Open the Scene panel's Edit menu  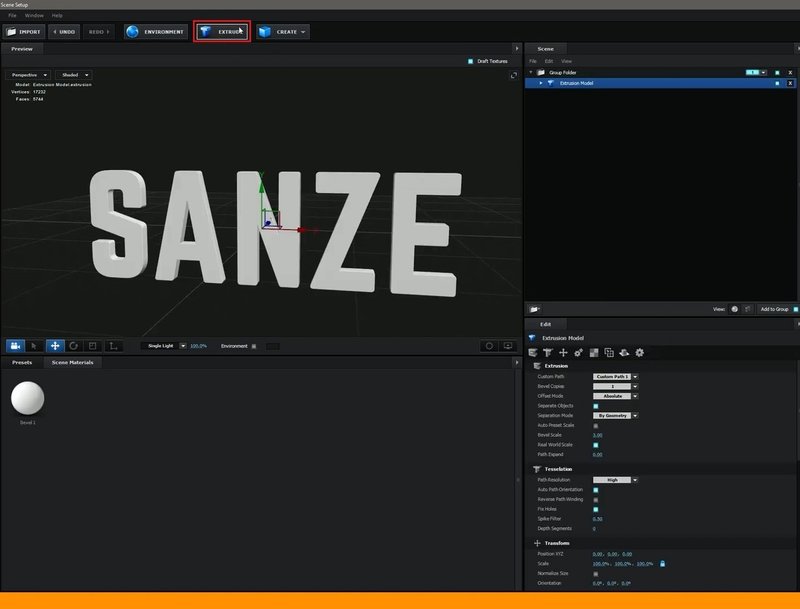pos(549,61)
